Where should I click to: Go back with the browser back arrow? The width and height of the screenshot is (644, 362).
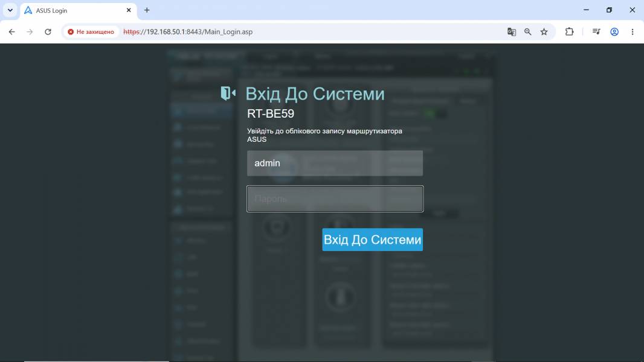[11, 31]
